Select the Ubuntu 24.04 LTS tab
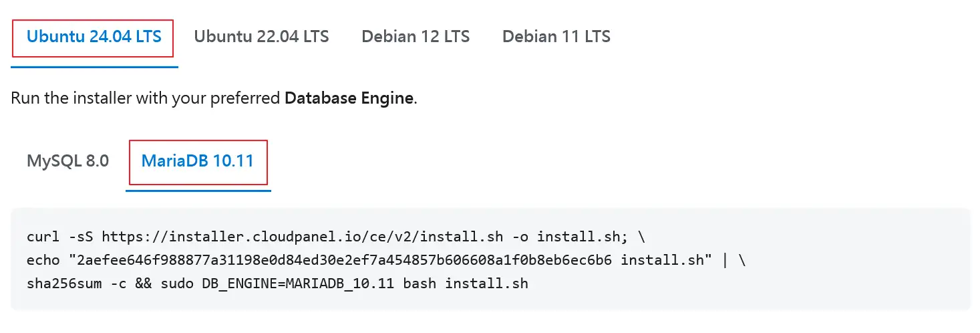This screenshot has width=980, height=333. point(94,36)
